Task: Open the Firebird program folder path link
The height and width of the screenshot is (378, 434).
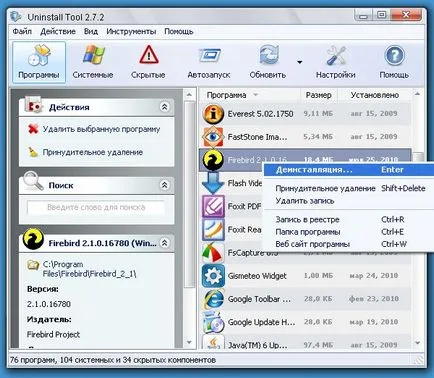Action: coord(89,269)
